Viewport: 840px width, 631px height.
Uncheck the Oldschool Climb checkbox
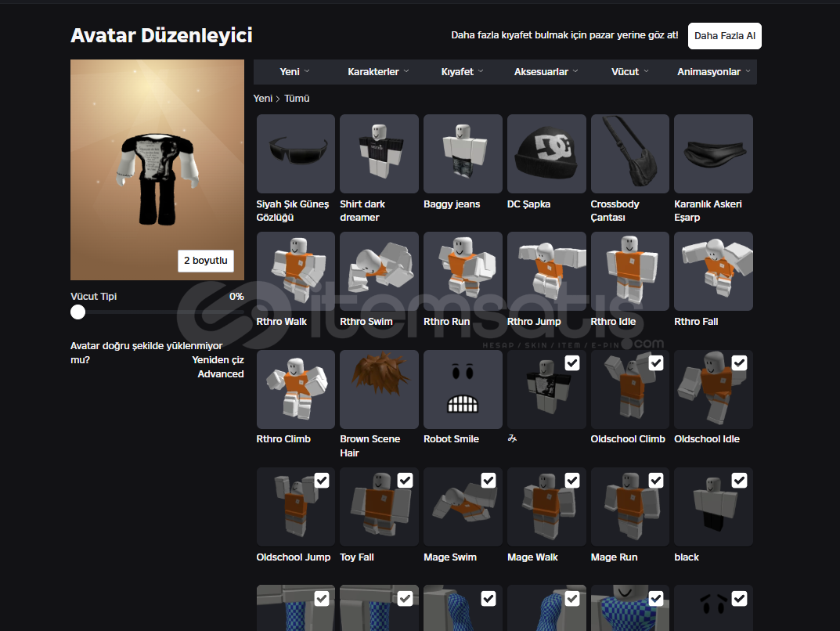(656, 363)
